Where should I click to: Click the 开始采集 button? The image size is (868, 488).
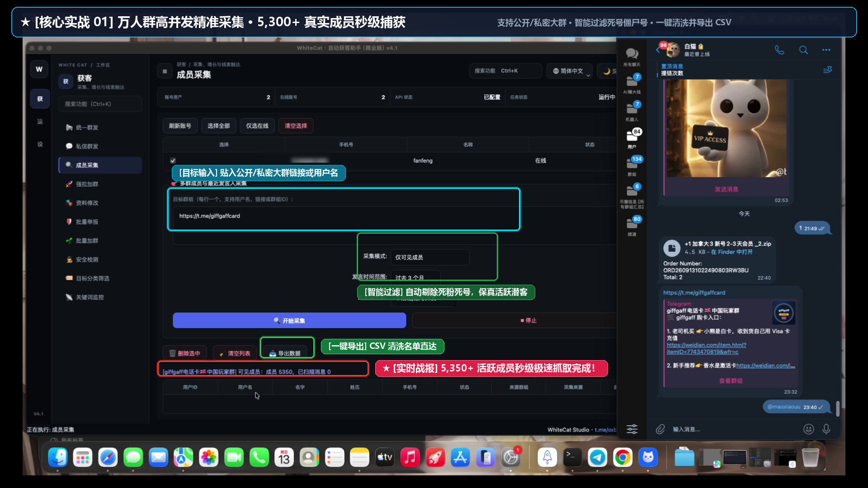pos(289,320)
